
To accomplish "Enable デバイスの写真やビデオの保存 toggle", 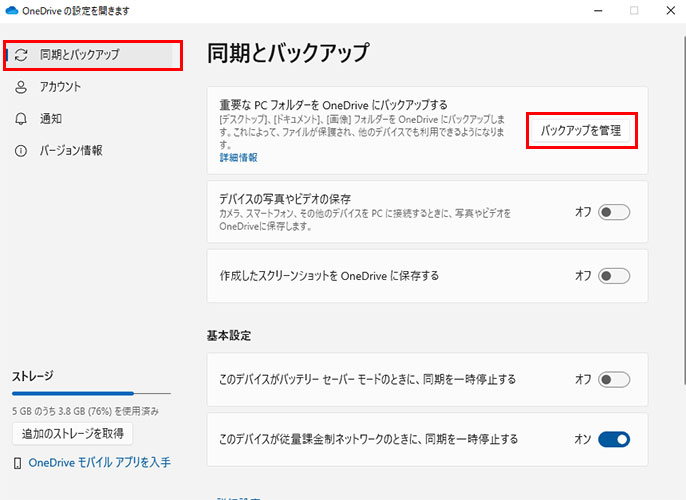I will (614, 212).
